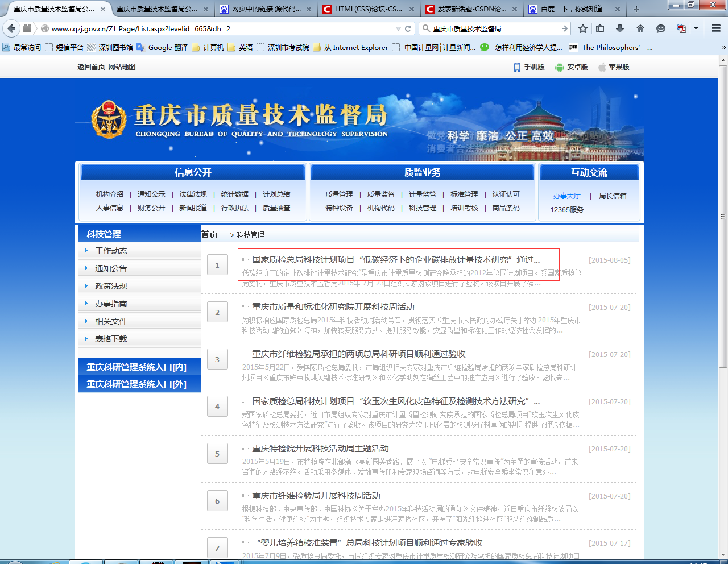Bookmark this page with star icon
This screenshot has height=564, width=728.
coord(583,28)
